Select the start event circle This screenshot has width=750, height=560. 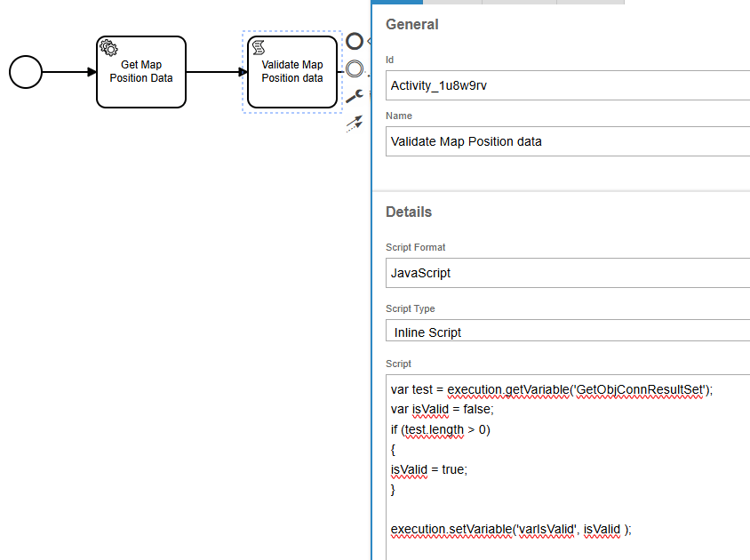click(x=26, y=72)
